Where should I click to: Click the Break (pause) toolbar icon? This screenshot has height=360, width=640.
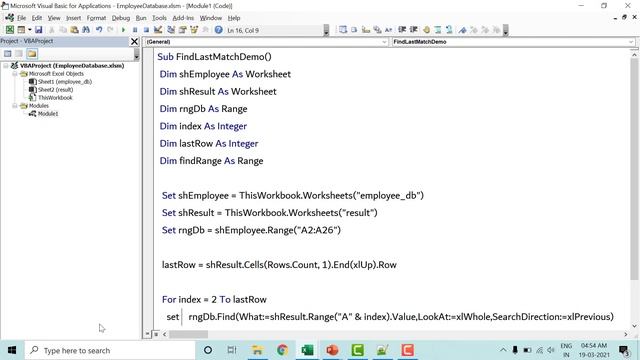135,30
